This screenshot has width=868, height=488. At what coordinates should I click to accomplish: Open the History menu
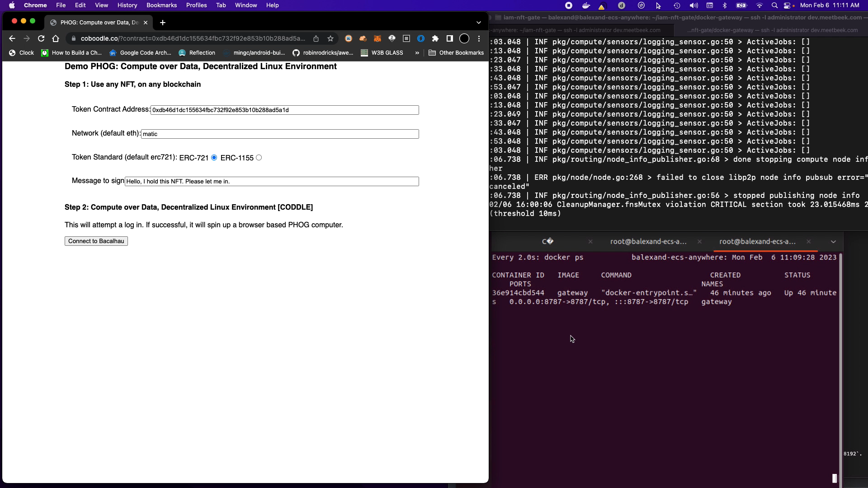(127, 5)
